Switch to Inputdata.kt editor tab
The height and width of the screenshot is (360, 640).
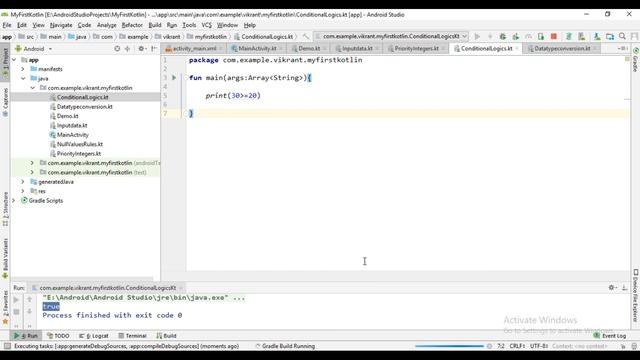[357, 49]
